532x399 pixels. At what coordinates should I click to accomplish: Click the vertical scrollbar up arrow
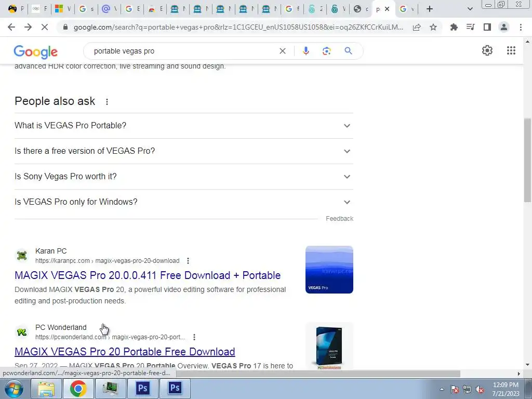528,42
